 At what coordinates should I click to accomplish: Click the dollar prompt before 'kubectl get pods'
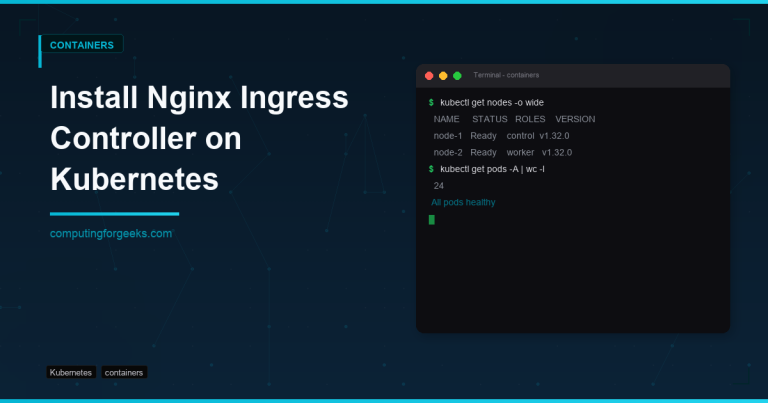coord(431,169)
